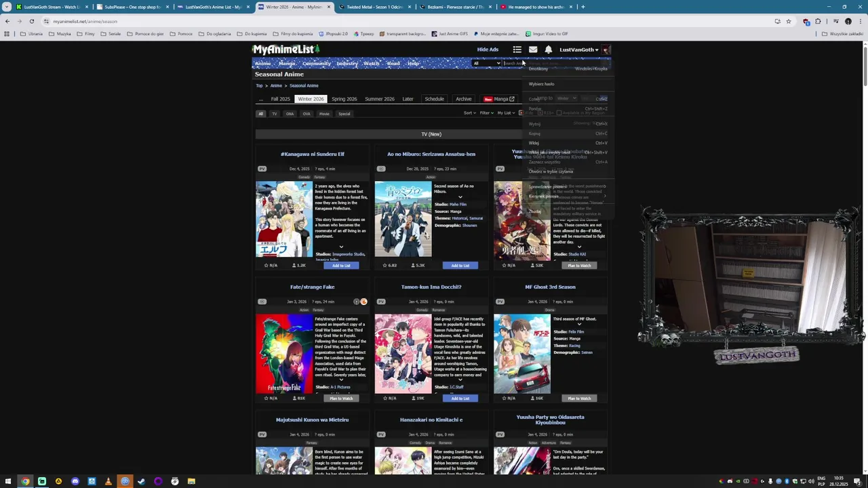Reload the page with browser refresh button
Screen dimensions: 868x488
(31, 21)
